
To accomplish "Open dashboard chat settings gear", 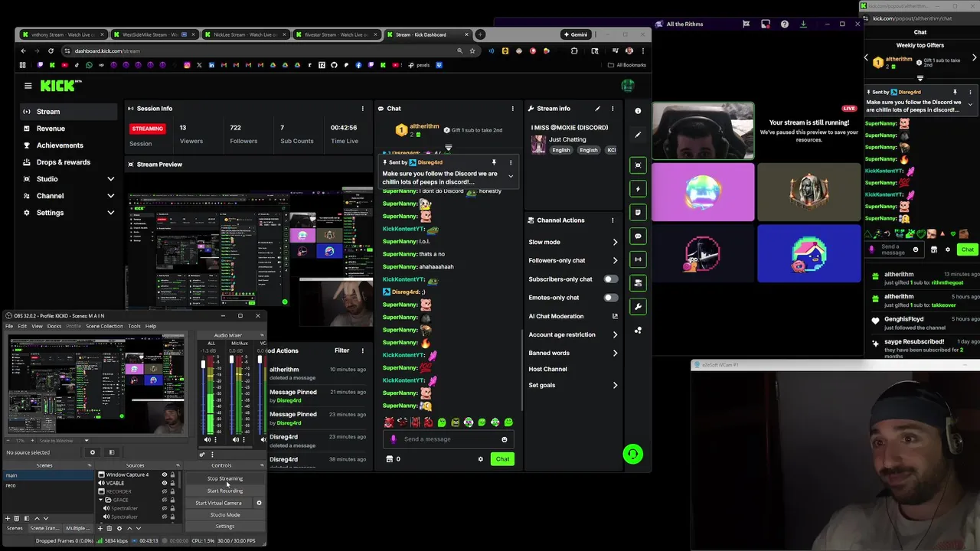I will [x=481, y=459].
